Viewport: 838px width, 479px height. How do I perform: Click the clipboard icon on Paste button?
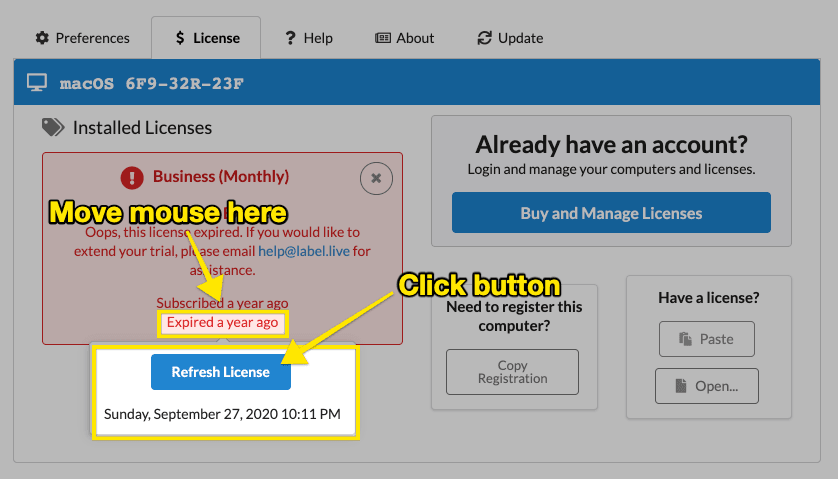(x=685, y=339)
